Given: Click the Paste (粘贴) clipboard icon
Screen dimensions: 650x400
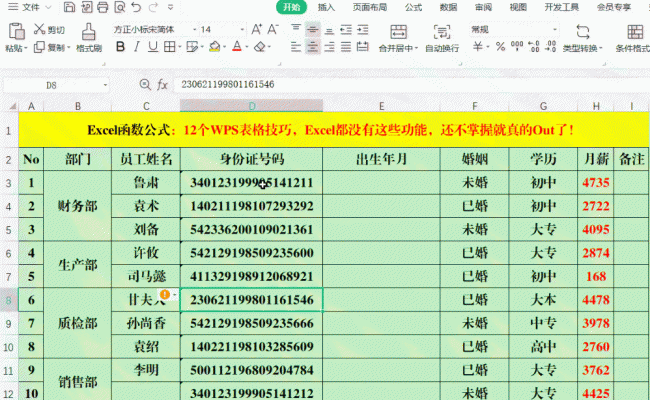Looking at the screenshot, I should tap(17, 32).
